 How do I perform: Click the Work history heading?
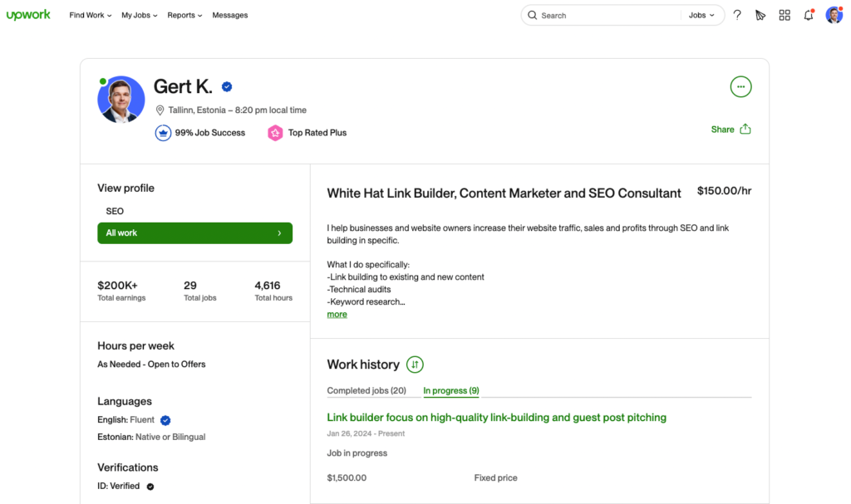[x=363, y=365]
